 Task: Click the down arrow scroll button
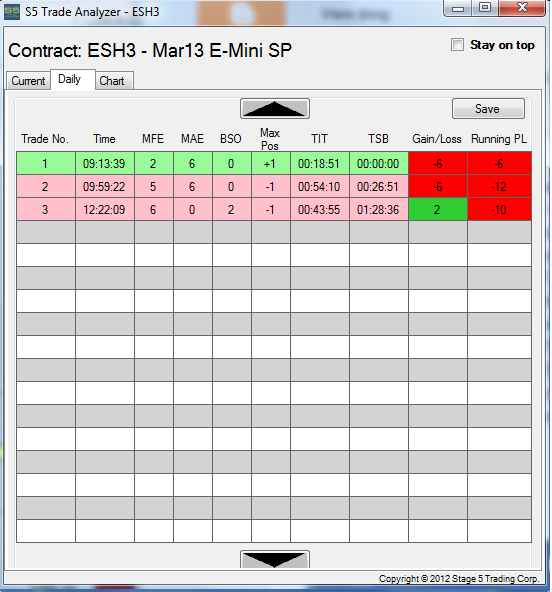[x=275, y=559]
